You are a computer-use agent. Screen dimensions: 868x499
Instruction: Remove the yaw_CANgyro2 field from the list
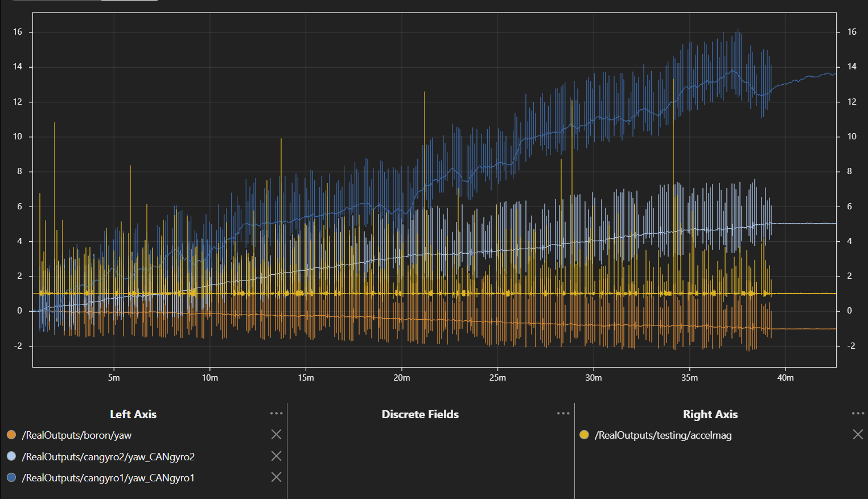click(276, 456)
